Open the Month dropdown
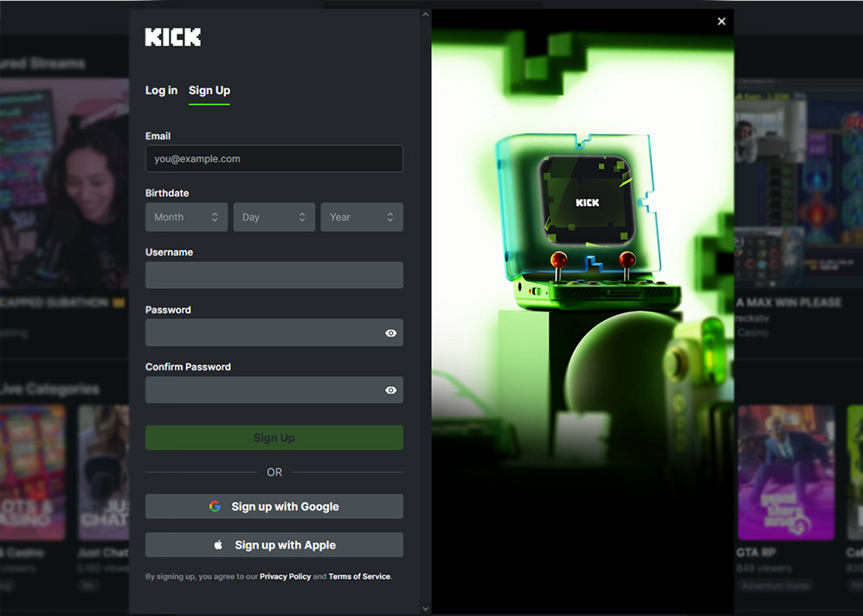Image resolution: width=863 pixels, height=616 pixels. point(186,216)
